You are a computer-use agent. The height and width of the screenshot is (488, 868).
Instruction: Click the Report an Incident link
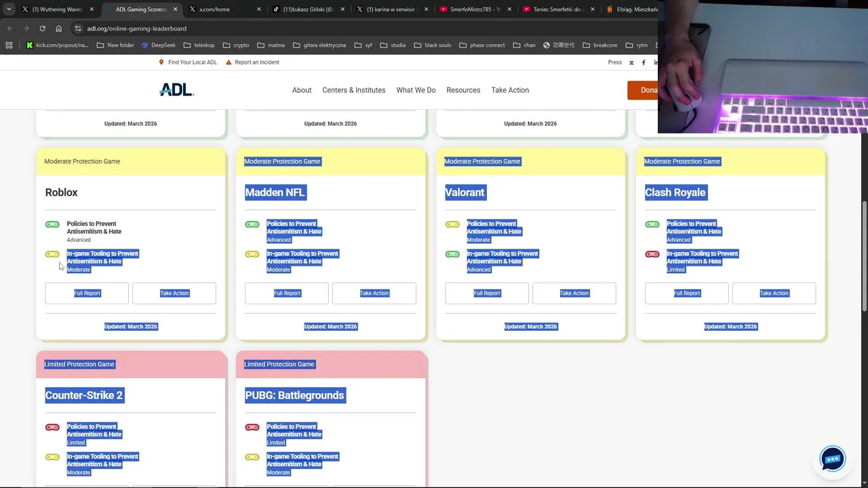[257, 62]
